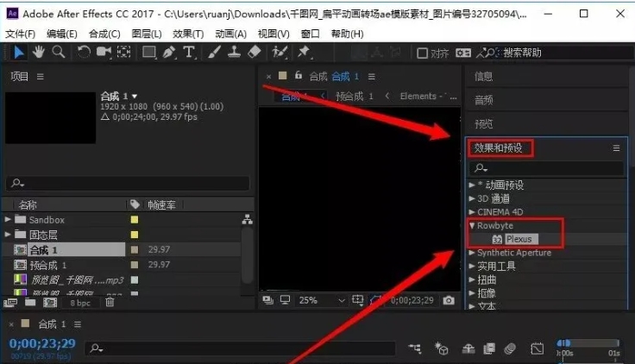Select the Hand tool
Screen dimensions: 635x364
point(39,53)
